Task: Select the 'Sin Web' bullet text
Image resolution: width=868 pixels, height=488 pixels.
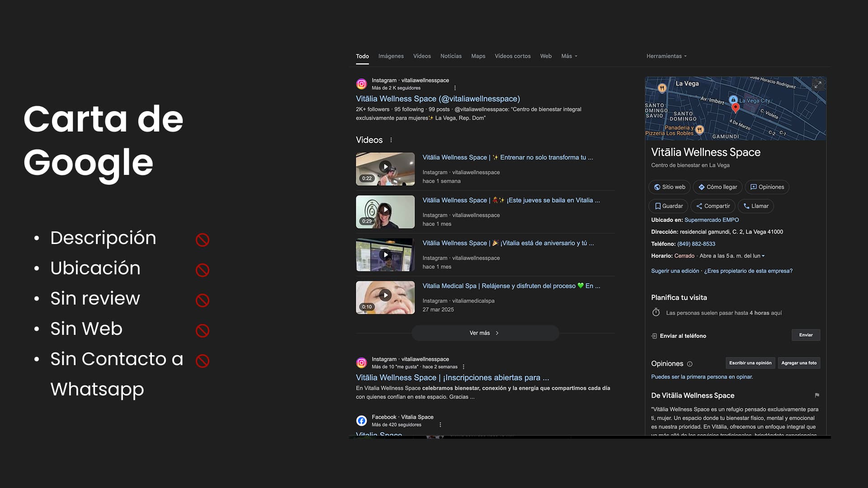Action: (x=86, y=328)
